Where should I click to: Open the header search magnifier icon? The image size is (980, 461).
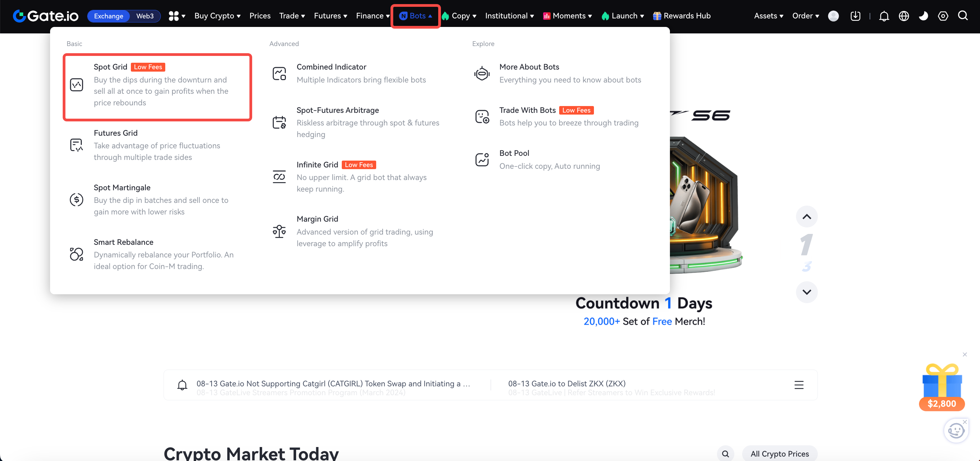(x=963, y=16)
